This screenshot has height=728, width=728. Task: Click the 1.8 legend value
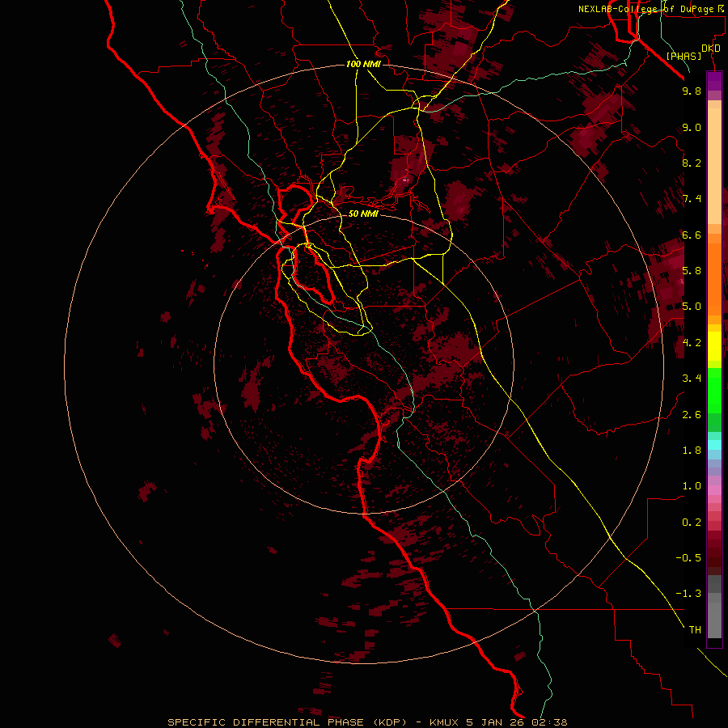(692, 451)
